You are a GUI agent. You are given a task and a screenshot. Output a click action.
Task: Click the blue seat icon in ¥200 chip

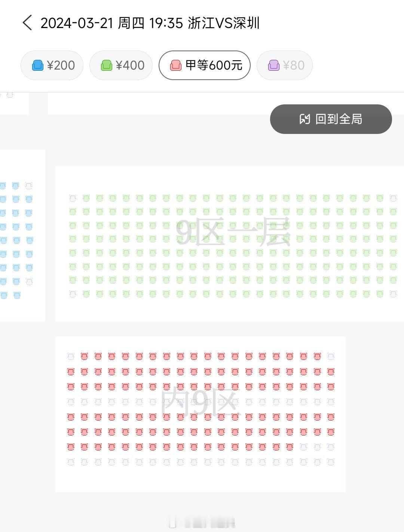38,65
